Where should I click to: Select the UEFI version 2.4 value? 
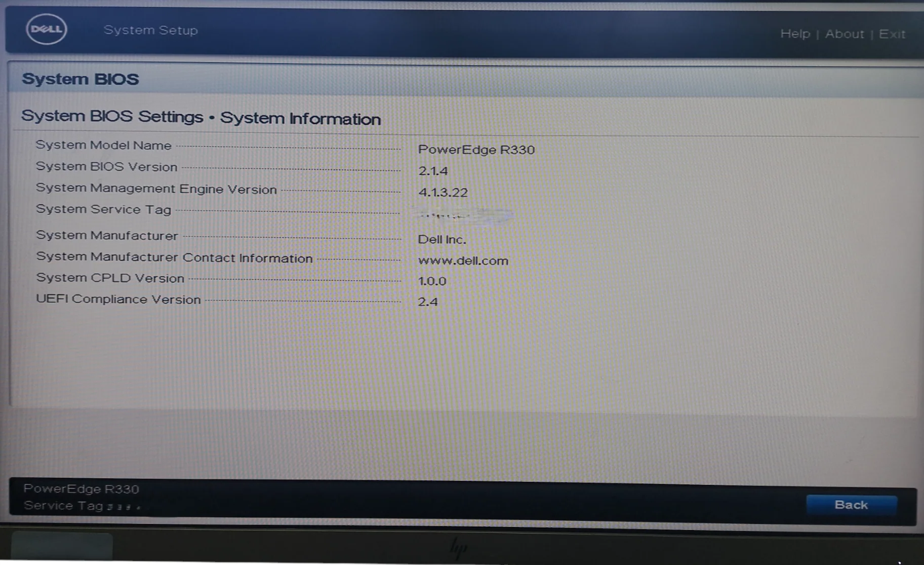click(x=428, y=302)
